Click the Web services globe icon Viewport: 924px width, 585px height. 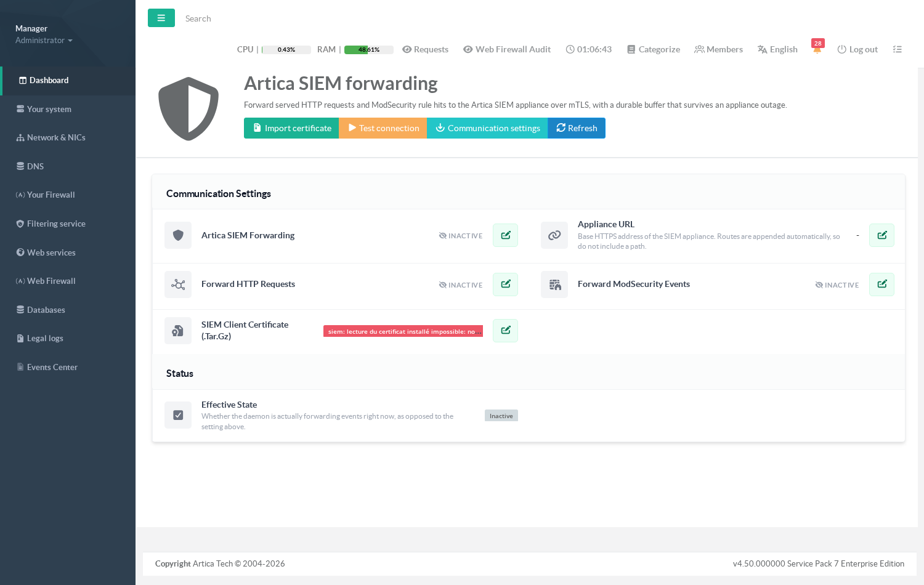pyautogui.click(x=20, y=252)
